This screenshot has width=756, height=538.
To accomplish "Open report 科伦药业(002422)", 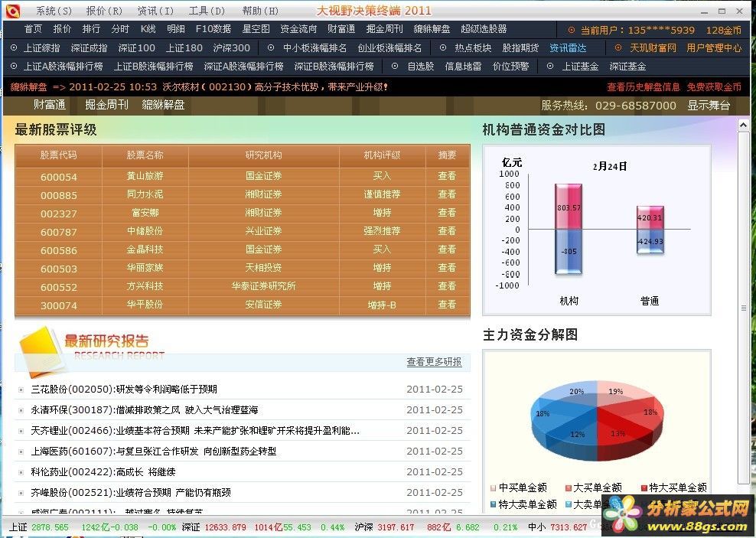I will pos(103,472).
